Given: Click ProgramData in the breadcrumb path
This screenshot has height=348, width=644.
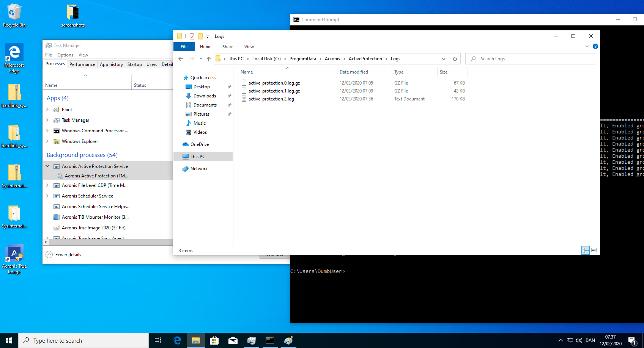Looking at the screenshot, I should [x=302, y=59].
